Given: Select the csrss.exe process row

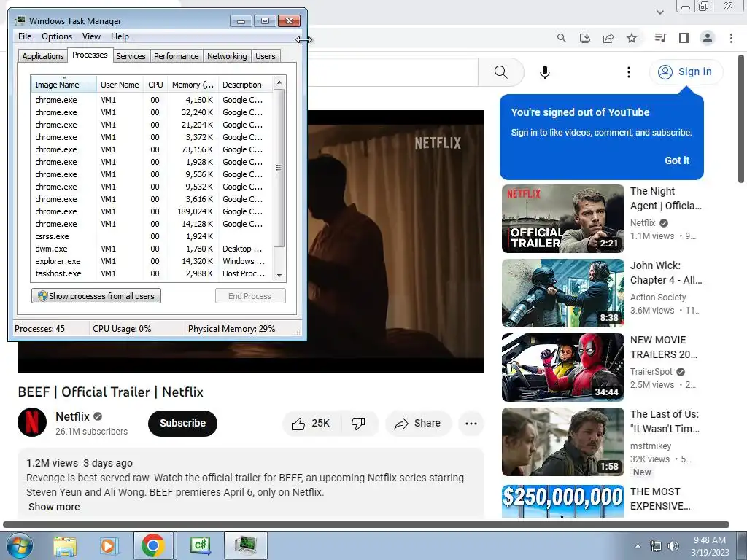Looking at the screenshot, I should click(x=152, y=236).
